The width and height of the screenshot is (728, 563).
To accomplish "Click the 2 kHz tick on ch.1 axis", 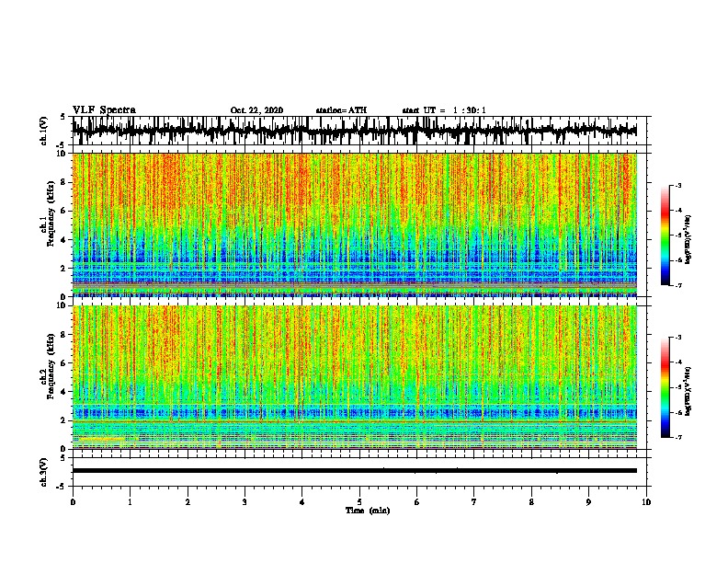I will click(64, 268).
